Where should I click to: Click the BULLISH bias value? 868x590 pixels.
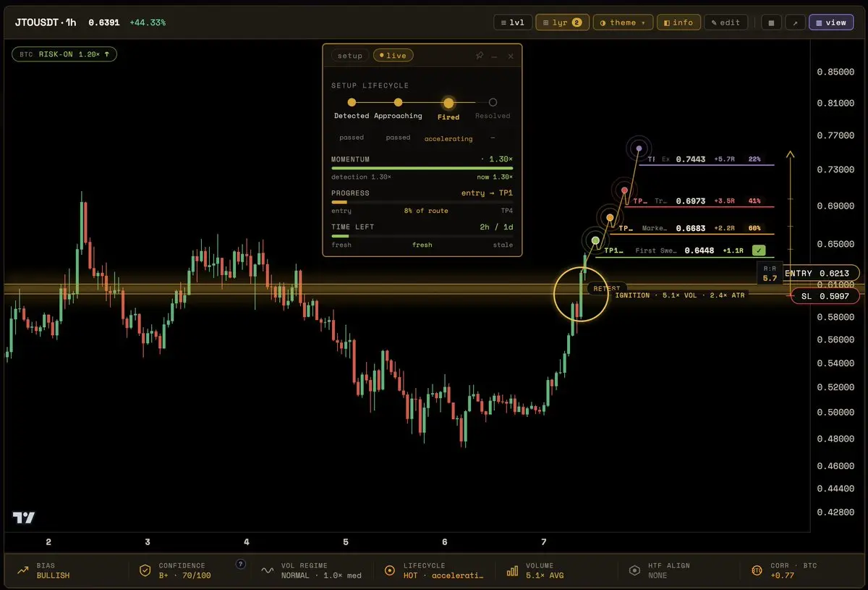point(54,576)
